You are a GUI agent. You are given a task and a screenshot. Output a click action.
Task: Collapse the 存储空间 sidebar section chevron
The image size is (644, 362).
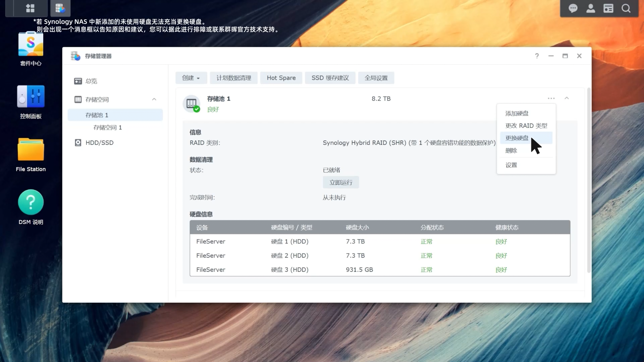pos(154,99)
